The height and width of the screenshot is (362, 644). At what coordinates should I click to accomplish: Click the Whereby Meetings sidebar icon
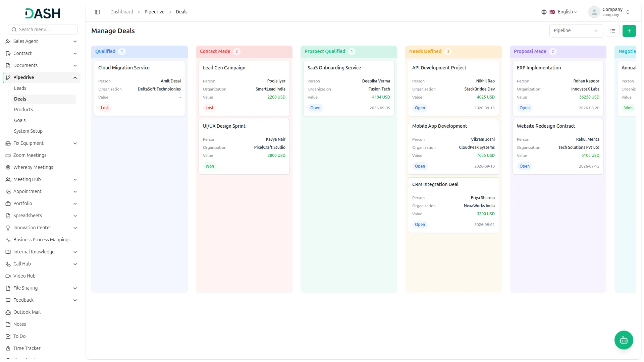click(x=8, y=168)
